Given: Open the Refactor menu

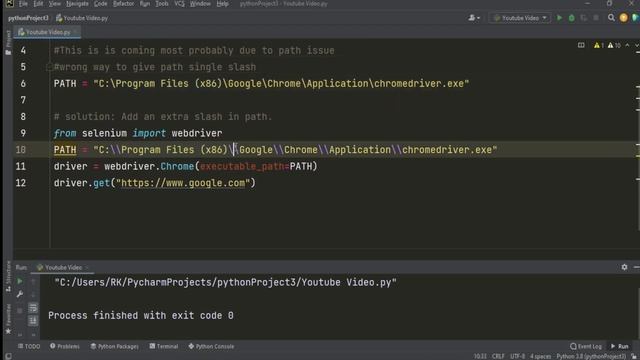Looking at the screenshot, I should 123,4.
